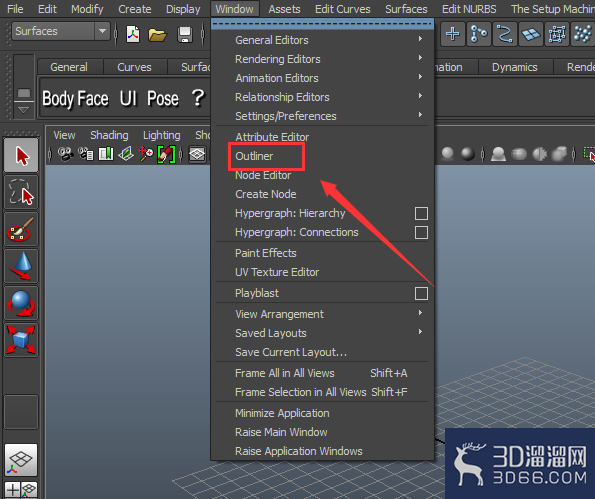Click the single perspective view layout icon
Image resolution: width=595 pixels, height=499 pixels.
21,460
